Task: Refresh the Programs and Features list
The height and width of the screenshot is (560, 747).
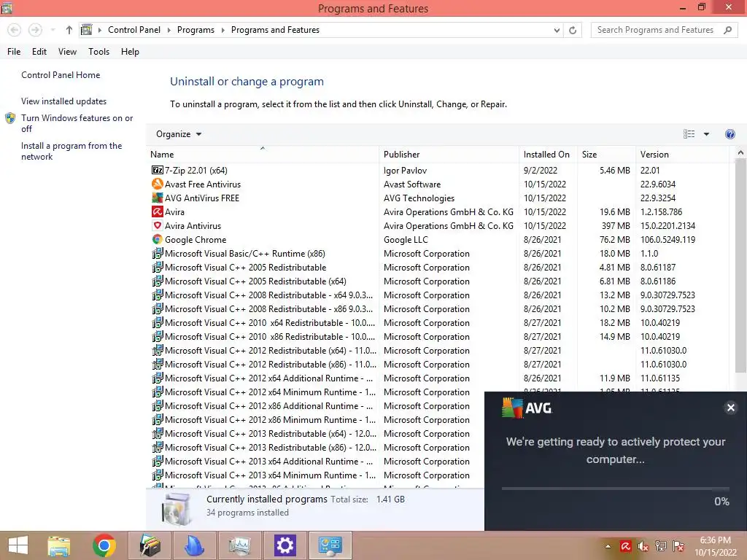Action: (573, 30)
